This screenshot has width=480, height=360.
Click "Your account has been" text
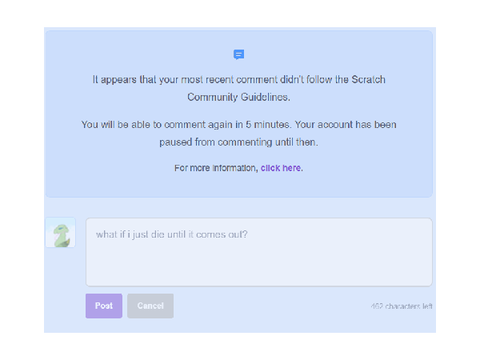click(346, 125)
